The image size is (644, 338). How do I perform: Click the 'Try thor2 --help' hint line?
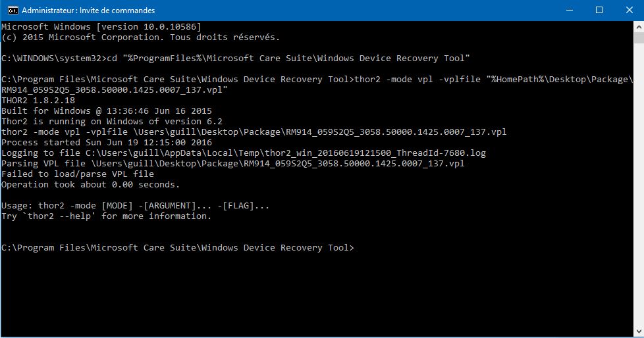point(107,216)
